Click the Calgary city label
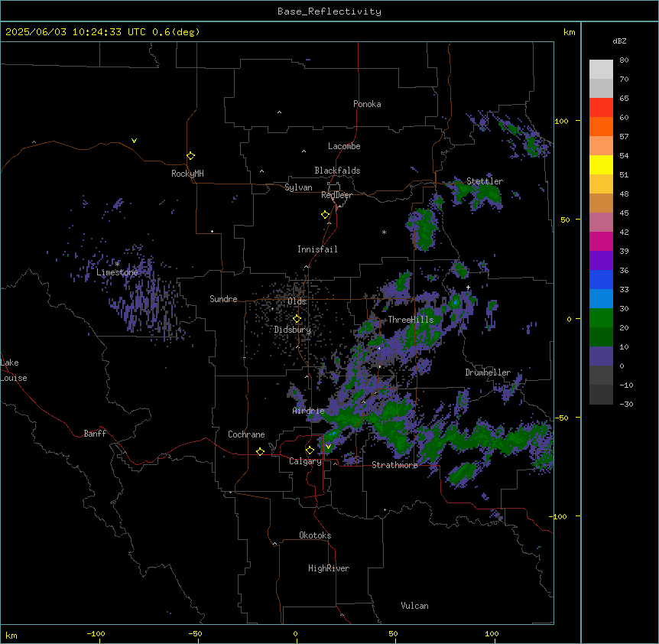Screen dimensions: 659x644 click(305, 461)
